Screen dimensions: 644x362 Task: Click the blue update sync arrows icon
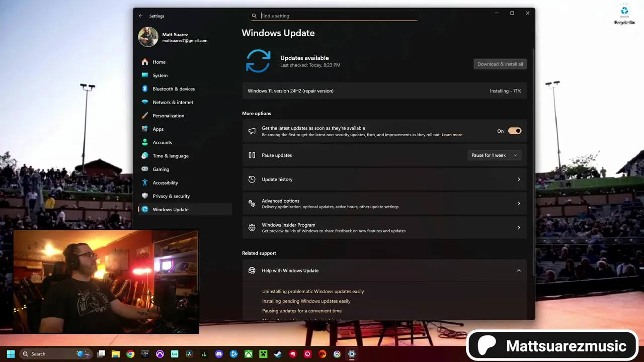[258, 61]
